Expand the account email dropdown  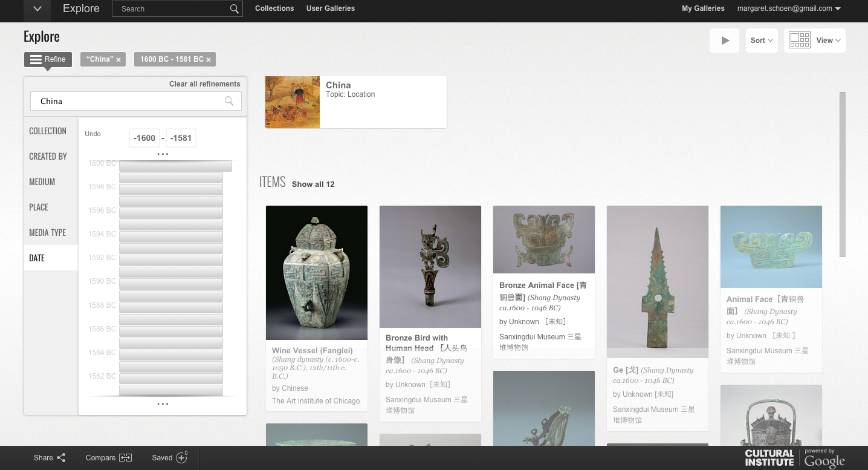[x=789, y=8]
